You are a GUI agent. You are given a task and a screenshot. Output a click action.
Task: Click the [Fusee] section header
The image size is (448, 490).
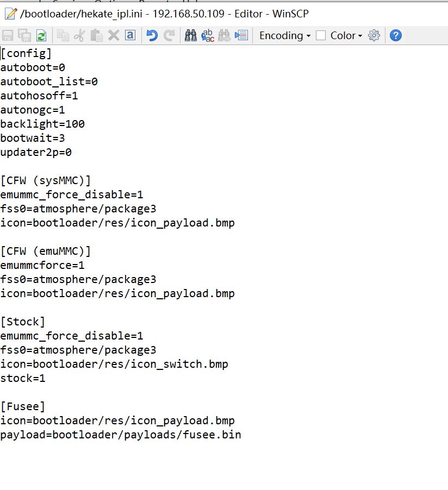(x=23, y=406)
